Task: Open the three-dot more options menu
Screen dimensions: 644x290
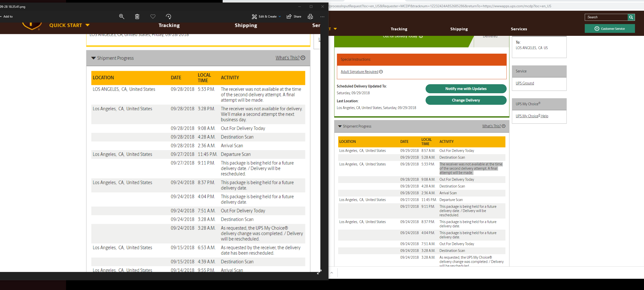Action: pos(322,17)
